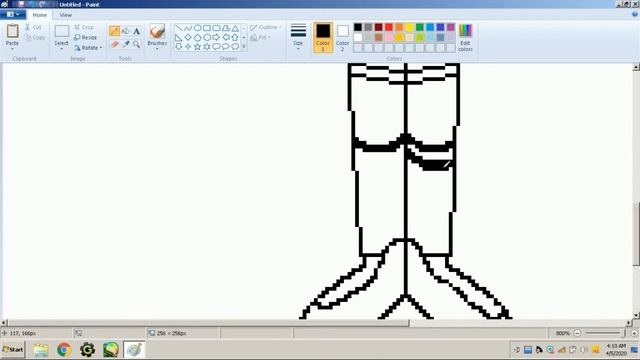Screen dimensions: 640x360
Task: Expand the Brushes dropdown arrow
Action: 157,49
